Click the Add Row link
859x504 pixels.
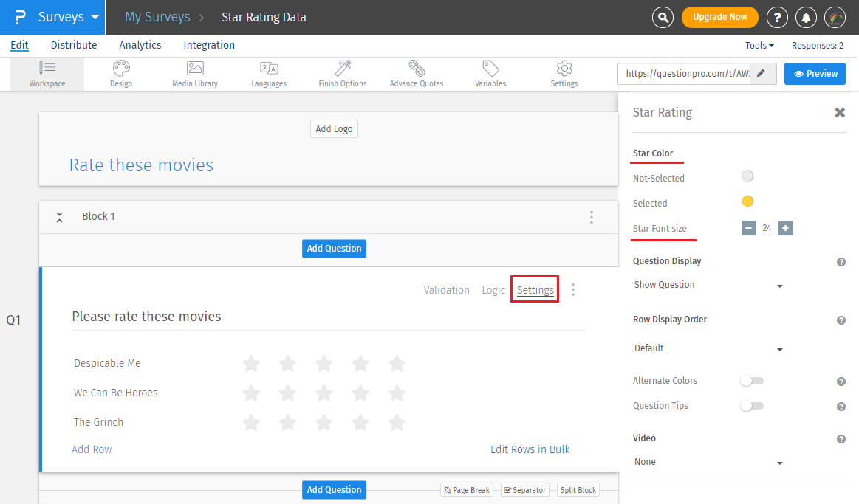point(92,449)
